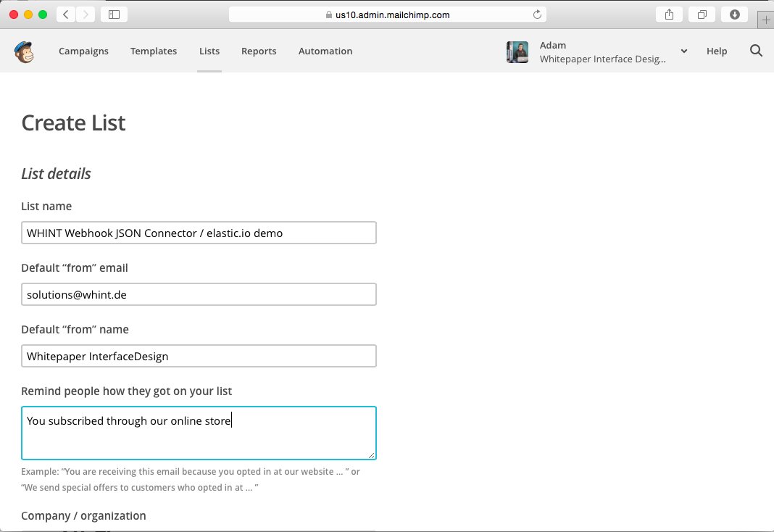Click the List name input field
The width and height of the screenshot is (774, 532).
coord(199,233)
